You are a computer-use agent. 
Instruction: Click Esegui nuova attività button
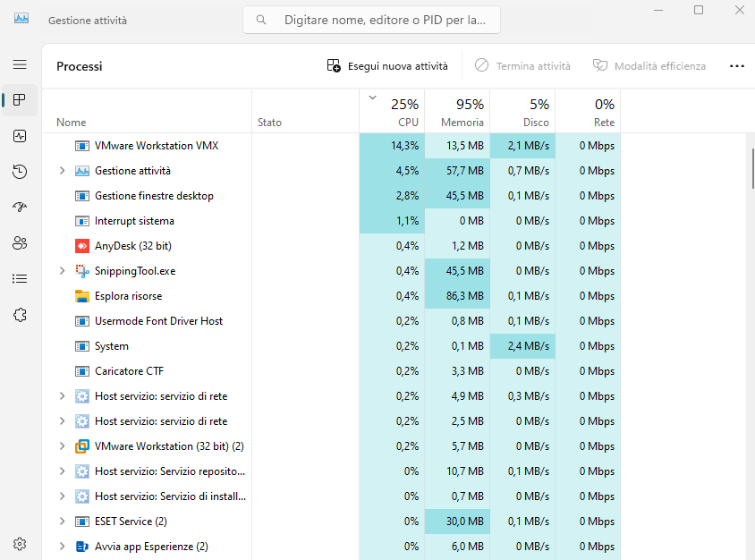387,66
